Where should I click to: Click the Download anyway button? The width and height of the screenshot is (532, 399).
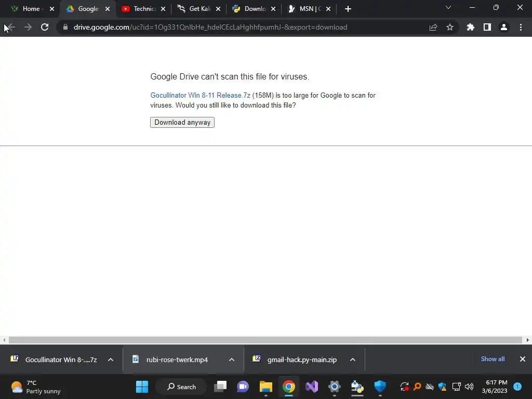[182, 123]
